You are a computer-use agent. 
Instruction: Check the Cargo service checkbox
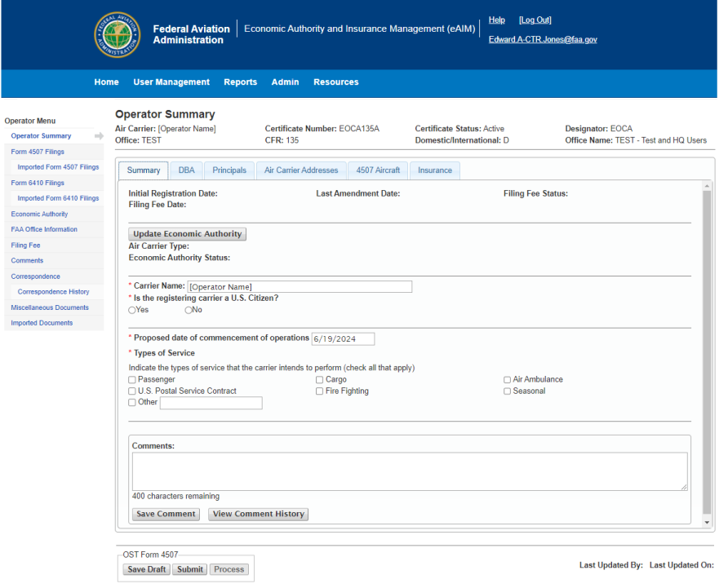[x=320, y=380]
